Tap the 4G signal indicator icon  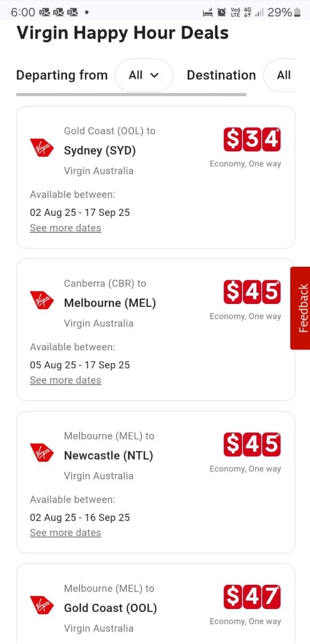247,12
